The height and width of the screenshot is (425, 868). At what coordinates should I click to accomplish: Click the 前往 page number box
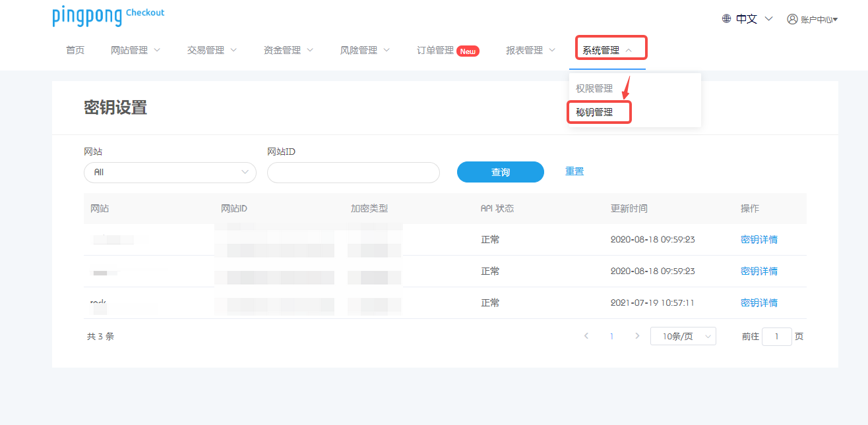tap(776, 336)
